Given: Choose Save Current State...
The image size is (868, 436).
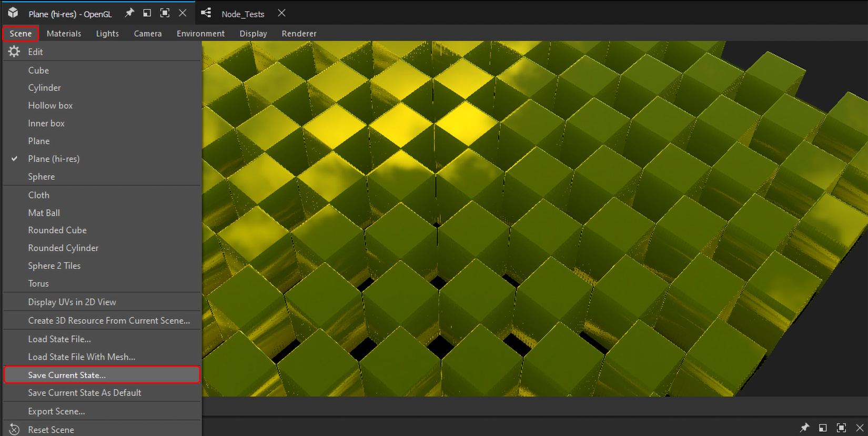Looking at the screenshot, I should point(103,375).
